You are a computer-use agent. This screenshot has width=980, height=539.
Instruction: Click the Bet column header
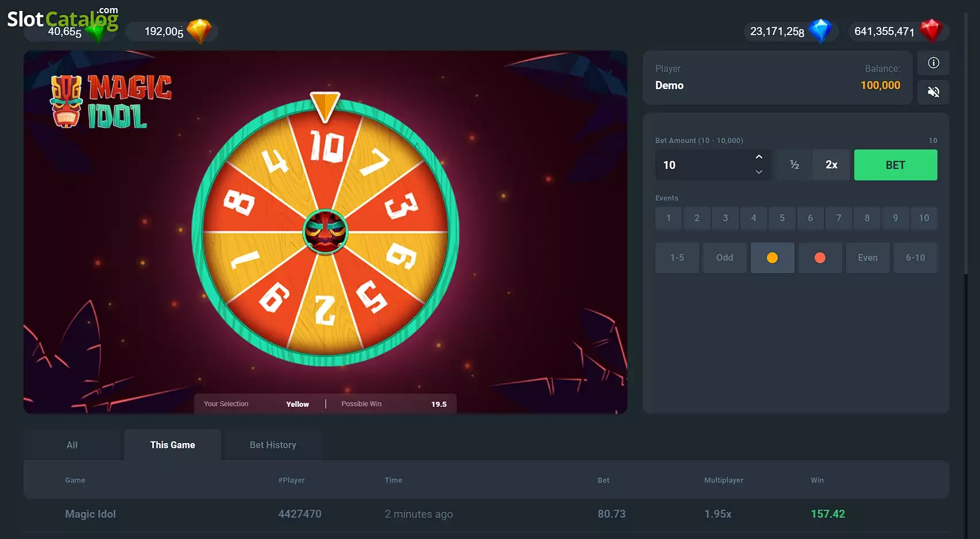pyautogui.click(x=604, y=480)
